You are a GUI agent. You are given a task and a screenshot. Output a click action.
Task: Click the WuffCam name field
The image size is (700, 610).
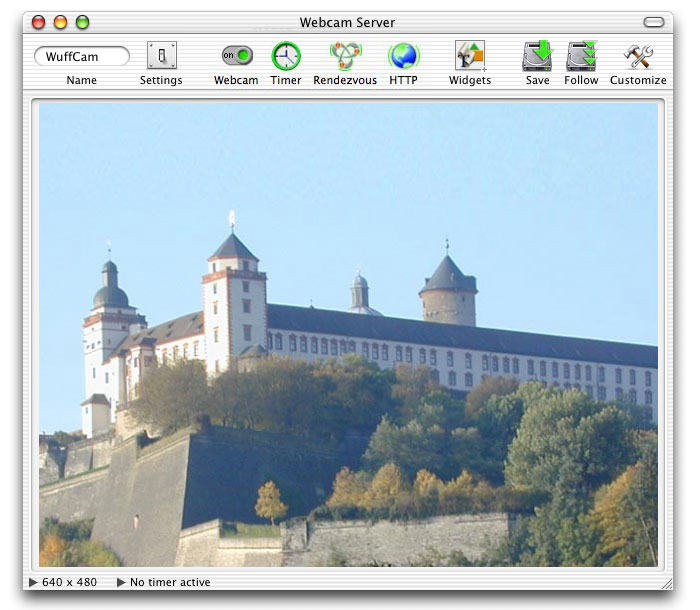[82, 57]
